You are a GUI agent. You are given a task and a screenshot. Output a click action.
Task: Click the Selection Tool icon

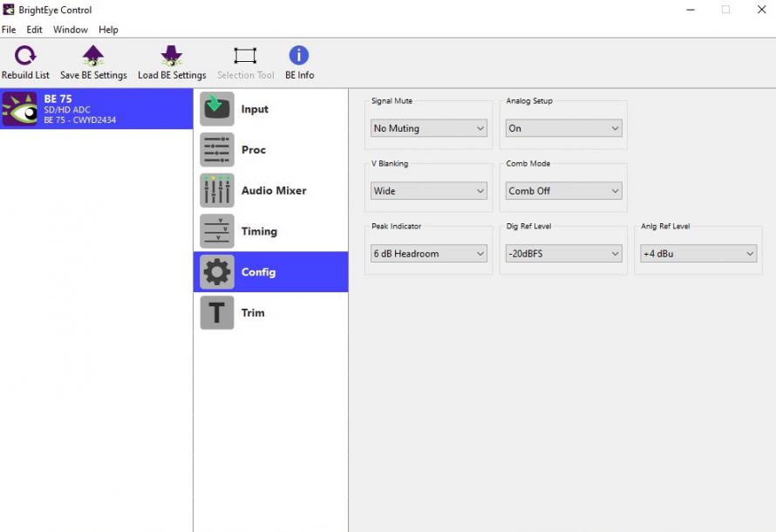(245, 56)
